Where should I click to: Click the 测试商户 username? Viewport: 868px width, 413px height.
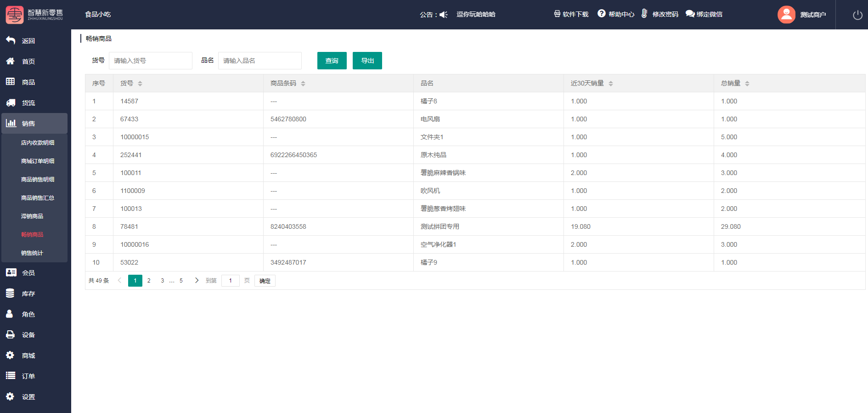pos(813,15)
